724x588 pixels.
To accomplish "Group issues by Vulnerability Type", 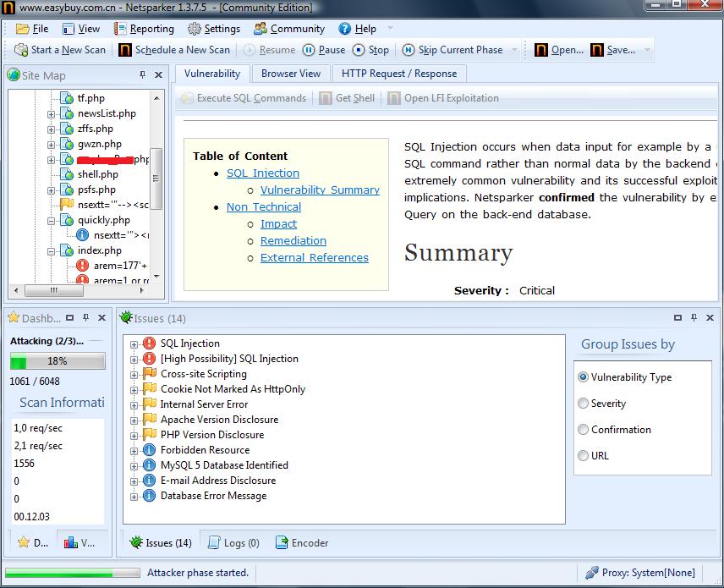I will point(583,376).
